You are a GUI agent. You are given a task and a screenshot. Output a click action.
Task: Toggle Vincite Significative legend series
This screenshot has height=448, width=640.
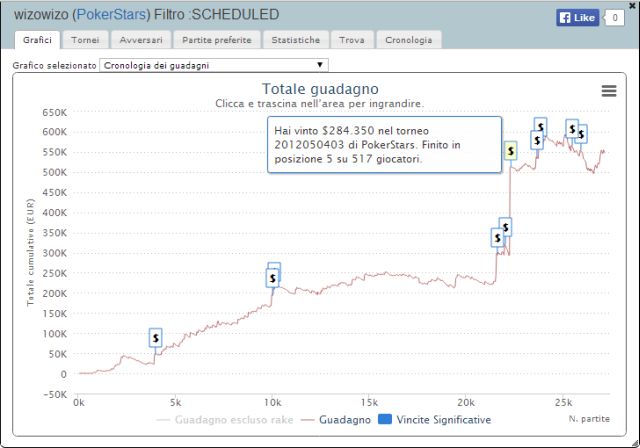tap(435, 420)
